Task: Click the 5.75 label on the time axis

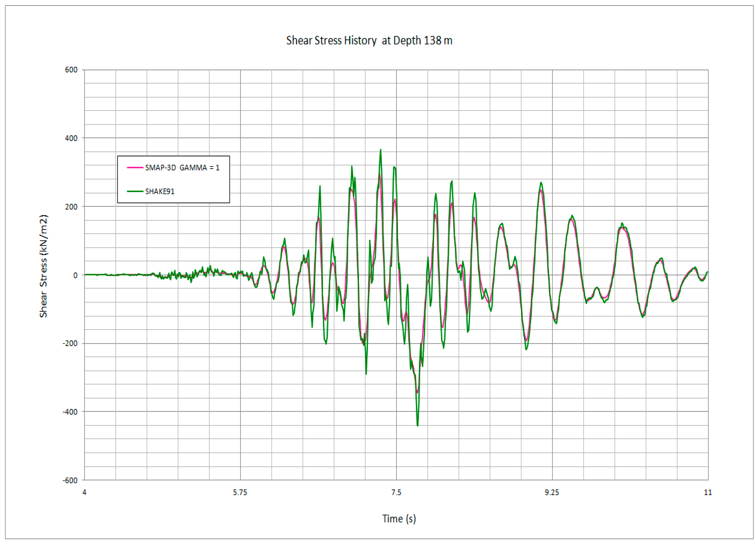Action: (x=240, y=493)
